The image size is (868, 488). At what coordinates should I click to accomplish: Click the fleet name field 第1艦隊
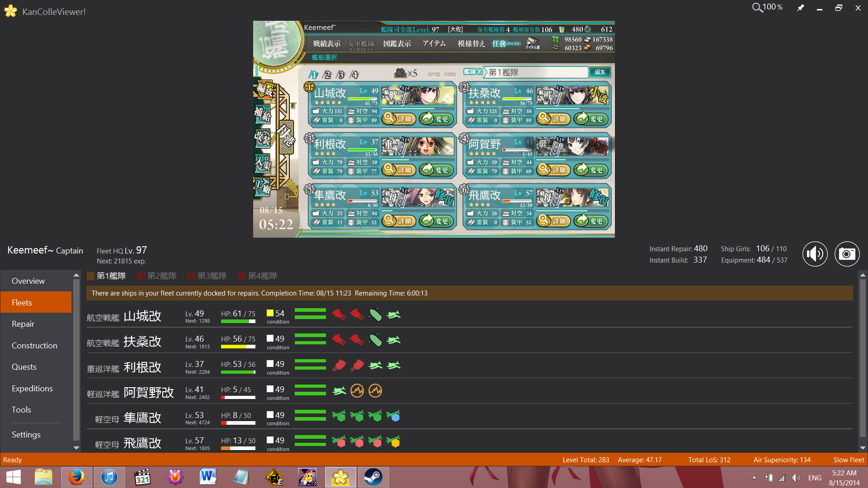pyautogui.click(x=537, y=72)
